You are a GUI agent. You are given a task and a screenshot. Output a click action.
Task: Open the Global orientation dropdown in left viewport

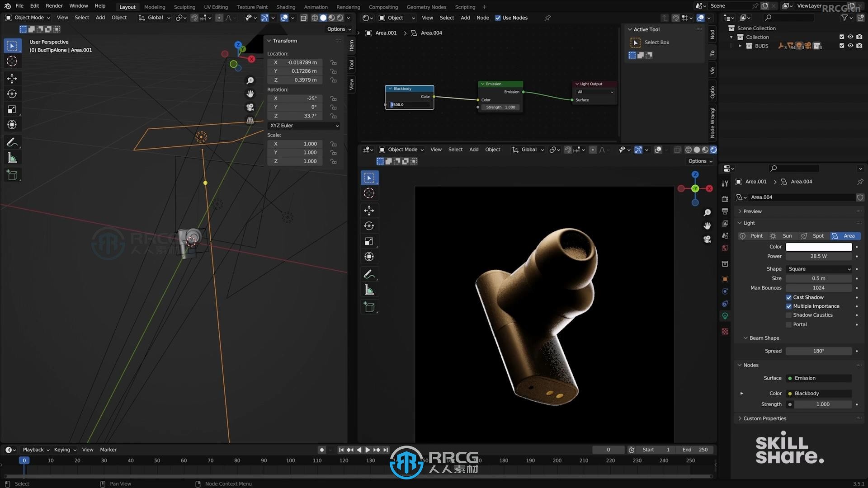point(155,18)
